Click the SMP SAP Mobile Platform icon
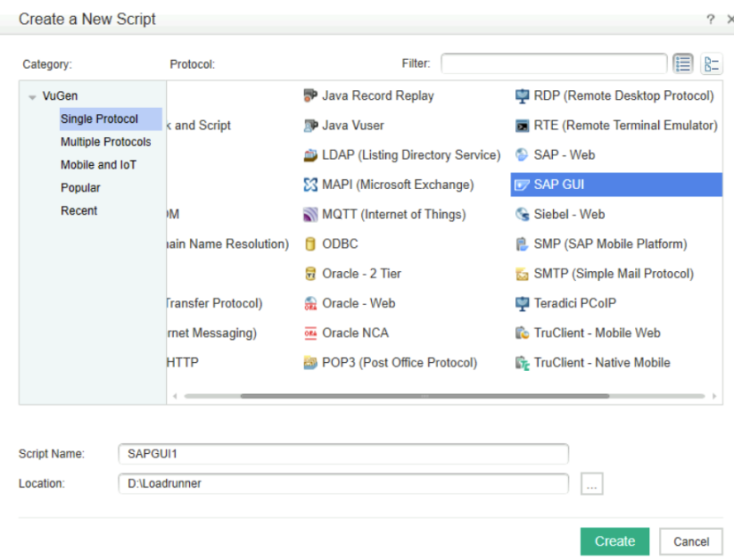The width and height of the screenshot is (734, 560). tap(522, 244)
